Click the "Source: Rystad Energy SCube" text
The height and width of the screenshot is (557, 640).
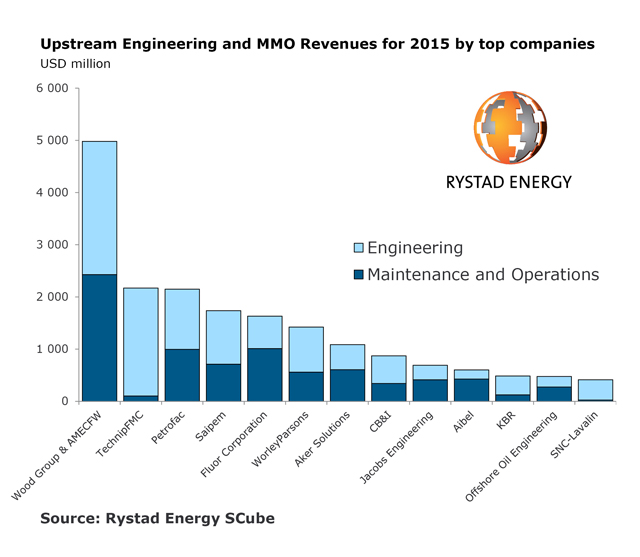pos(157,518)
